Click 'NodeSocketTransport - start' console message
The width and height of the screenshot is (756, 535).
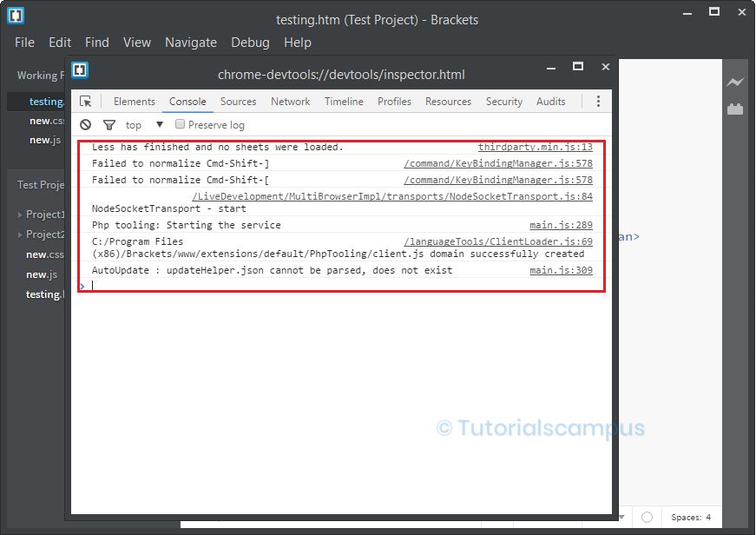168,209
